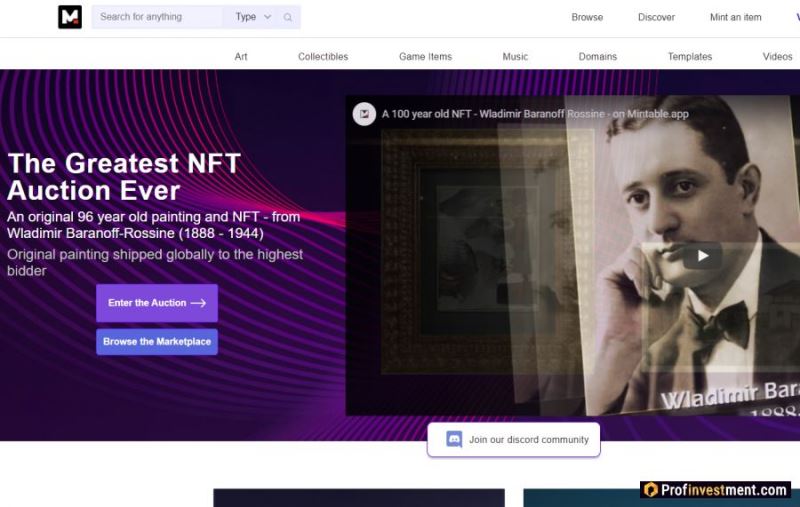This screenshot has height=507, width=800.
Task: Focus the 'Search for anything' field
Action: click(157, 17)
